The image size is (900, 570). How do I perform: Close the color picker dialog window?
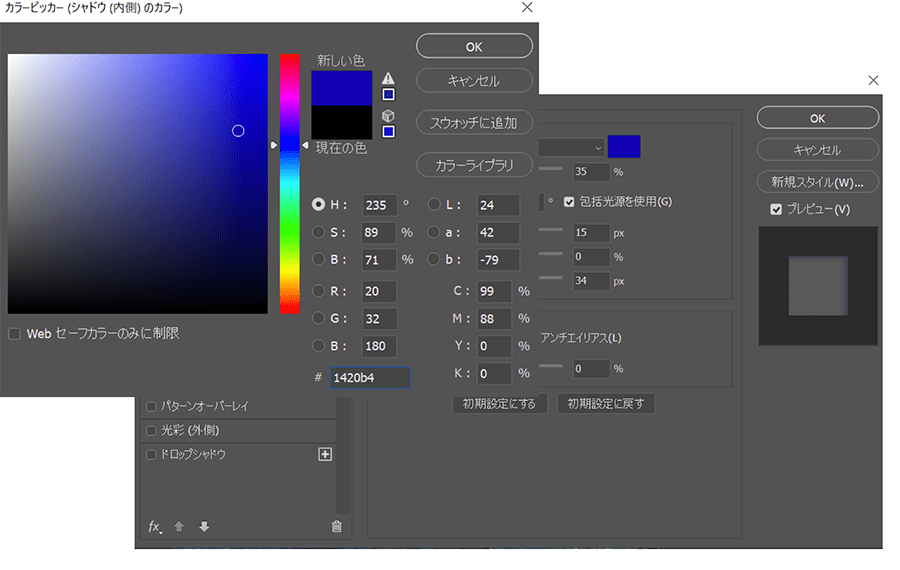tap(527, 8)
